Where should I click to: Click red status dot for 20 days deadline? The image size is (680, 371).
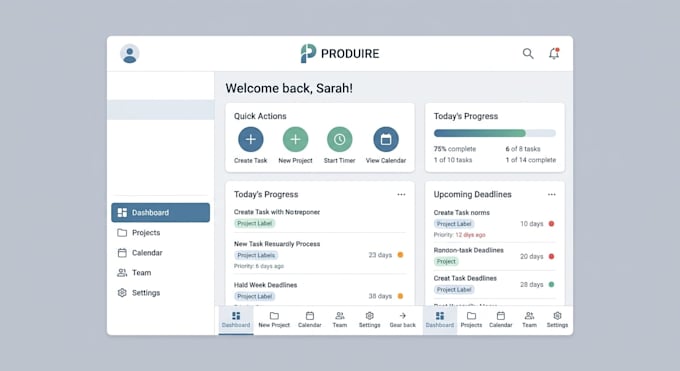pos(552,256)
